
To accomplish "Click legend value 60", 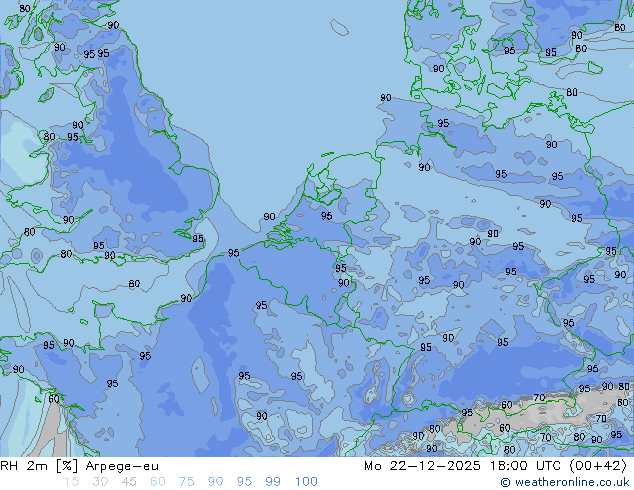I will pos(158,482).
